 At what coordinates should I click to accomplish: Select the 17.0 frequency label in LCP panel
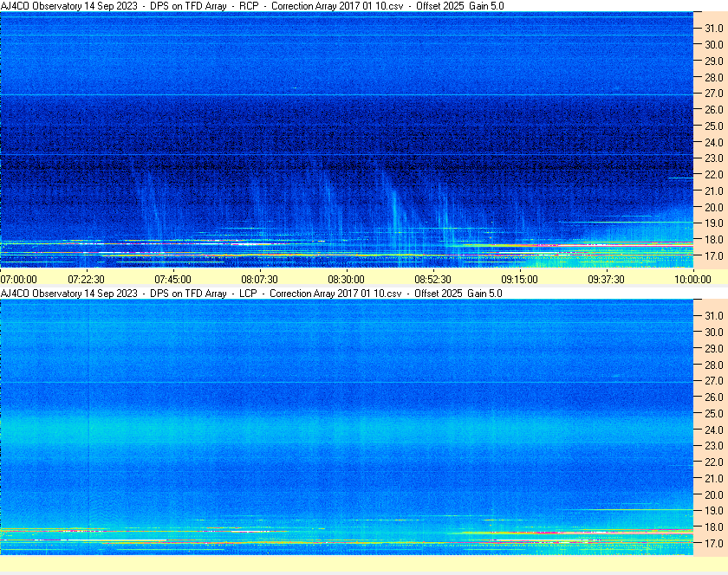pos(713,544)
